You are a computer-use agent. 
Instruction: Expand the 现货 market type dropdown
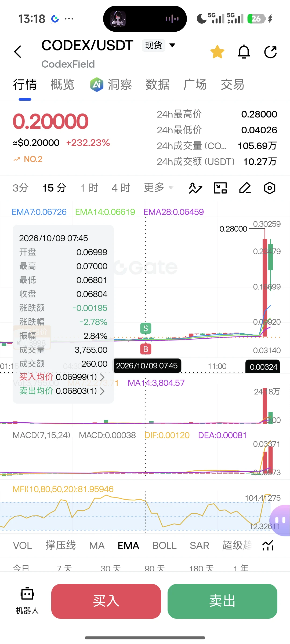tap(159, 45)
